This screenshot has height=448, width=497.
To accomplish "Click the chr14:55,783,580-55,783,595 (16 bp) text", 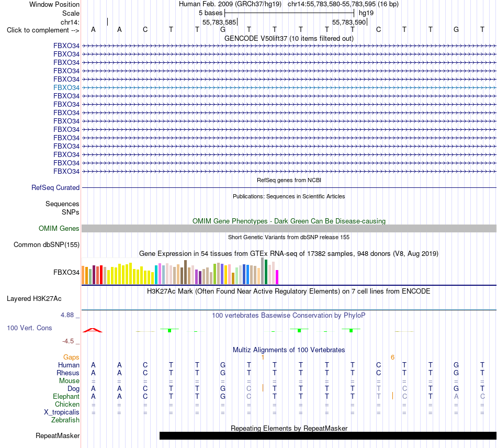I will (343, 4).
